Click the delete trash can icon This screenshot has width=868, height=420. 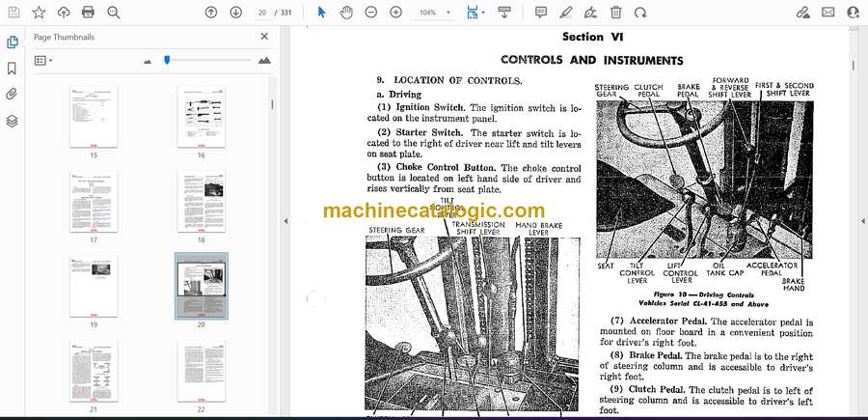click(616, 13)
